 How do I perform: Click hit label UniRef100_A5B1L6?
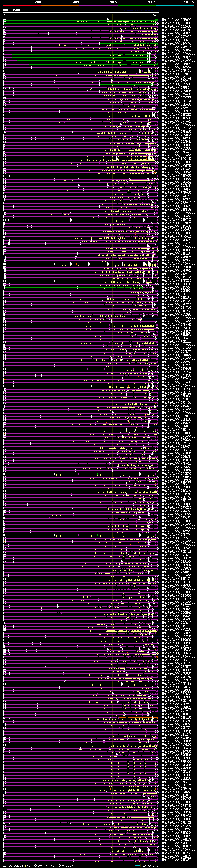pos(177,342)
